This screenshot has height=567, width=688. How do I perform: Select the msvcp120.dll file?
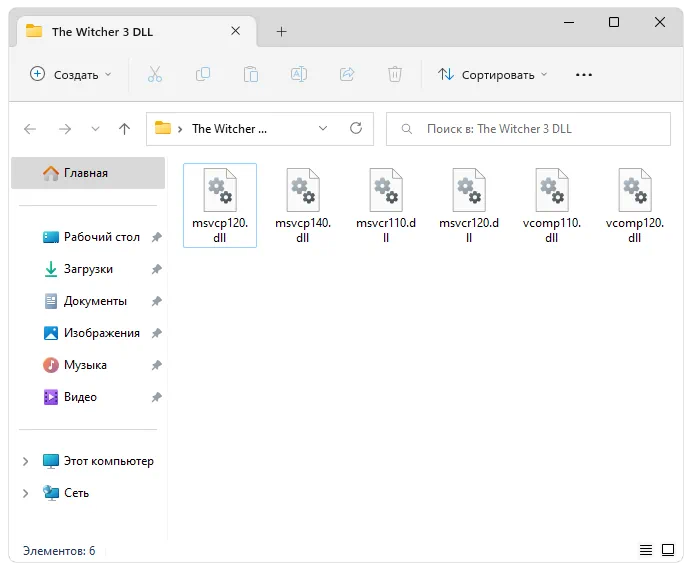(220, 205)
